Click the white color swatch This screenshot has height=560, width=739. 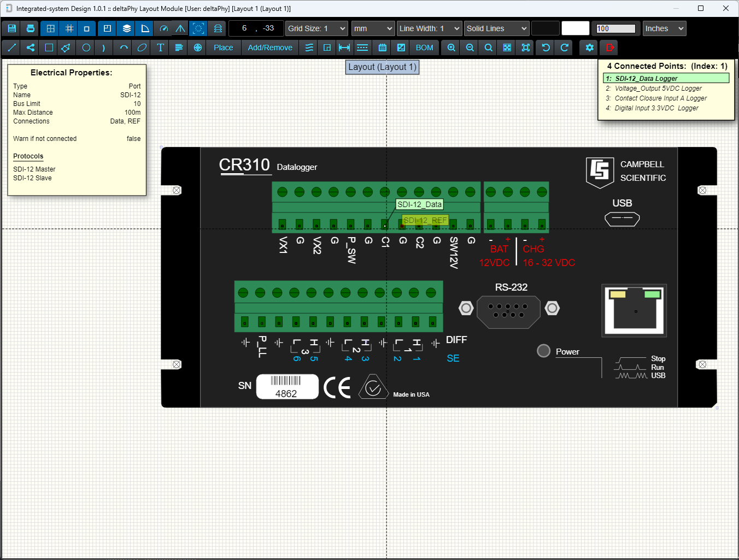pyautogui.click(x=576, y=28)
